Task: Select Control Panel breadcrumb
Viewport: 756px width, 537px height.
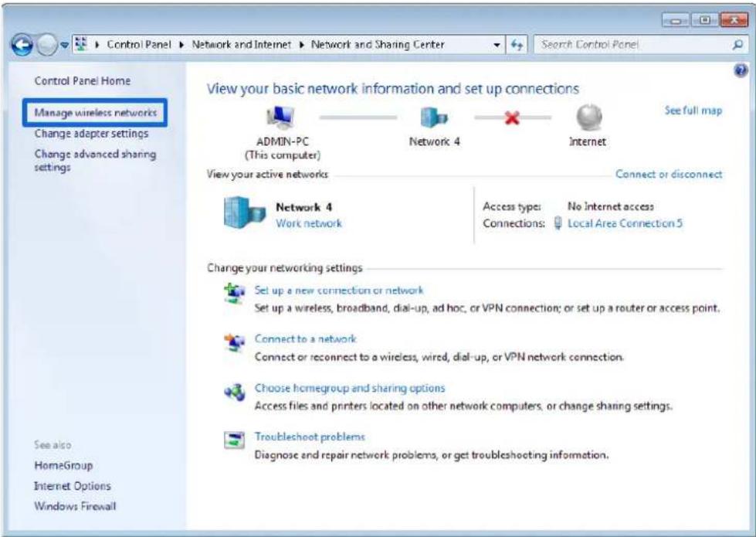Action: [x=139, y=44]
